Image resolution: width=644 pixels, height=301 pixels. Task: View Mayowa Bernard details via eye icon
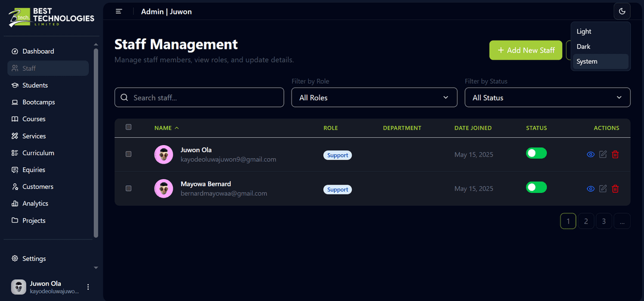590,189
